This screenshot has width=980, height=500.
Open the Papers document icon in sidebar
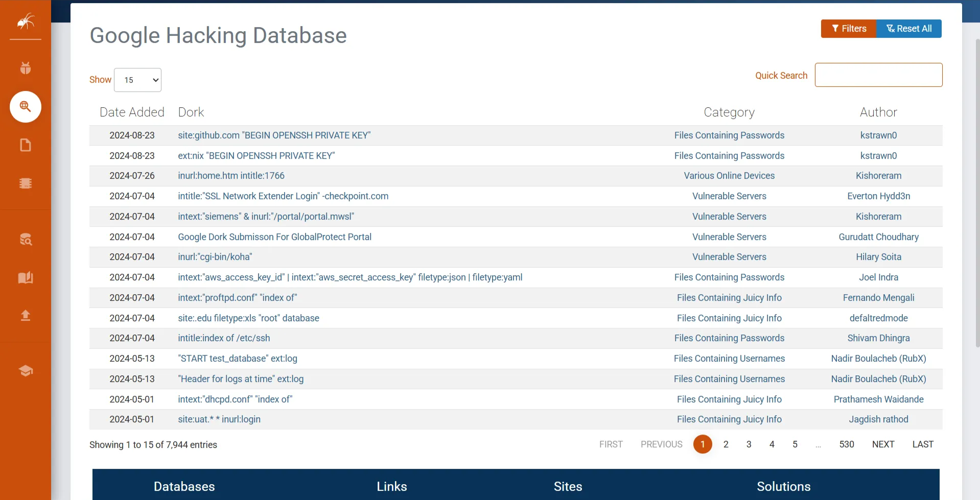(x=25, y=145)
